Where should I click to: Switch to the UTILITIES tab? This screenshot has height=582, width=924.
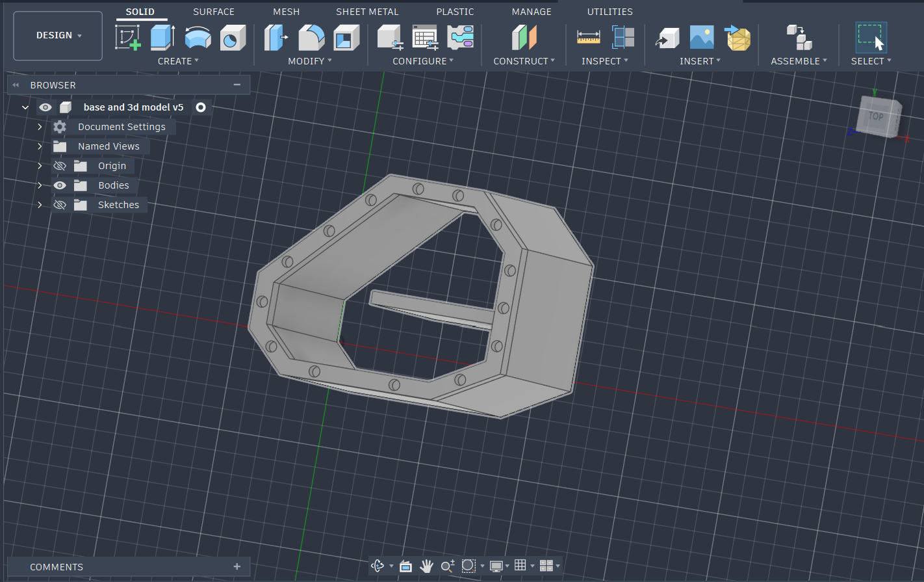coord(610,12)
